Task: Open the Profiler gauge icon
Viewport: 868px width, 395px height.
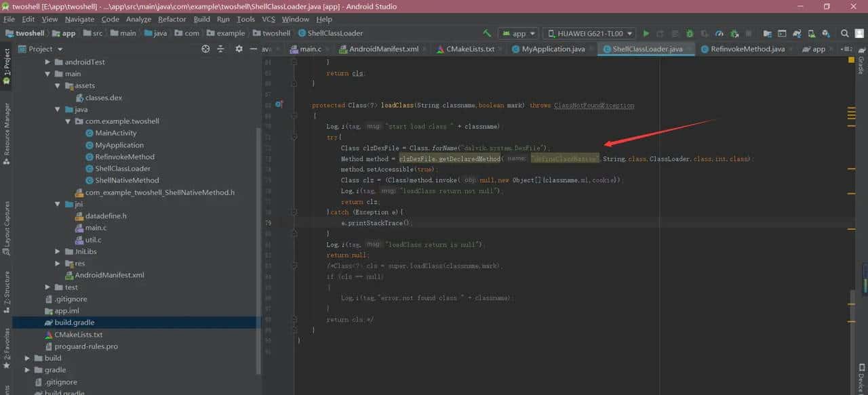Action: click(x=719, y=33)
